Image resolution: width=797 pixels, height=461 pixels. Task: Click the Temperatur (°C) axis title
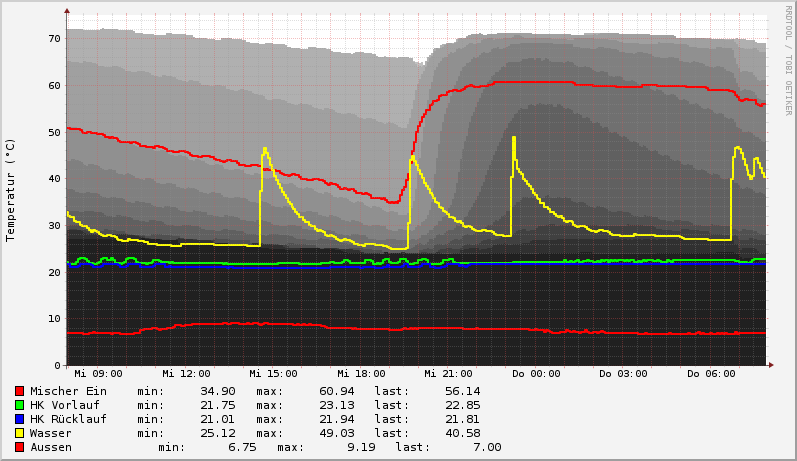click(x=11, y=190)
